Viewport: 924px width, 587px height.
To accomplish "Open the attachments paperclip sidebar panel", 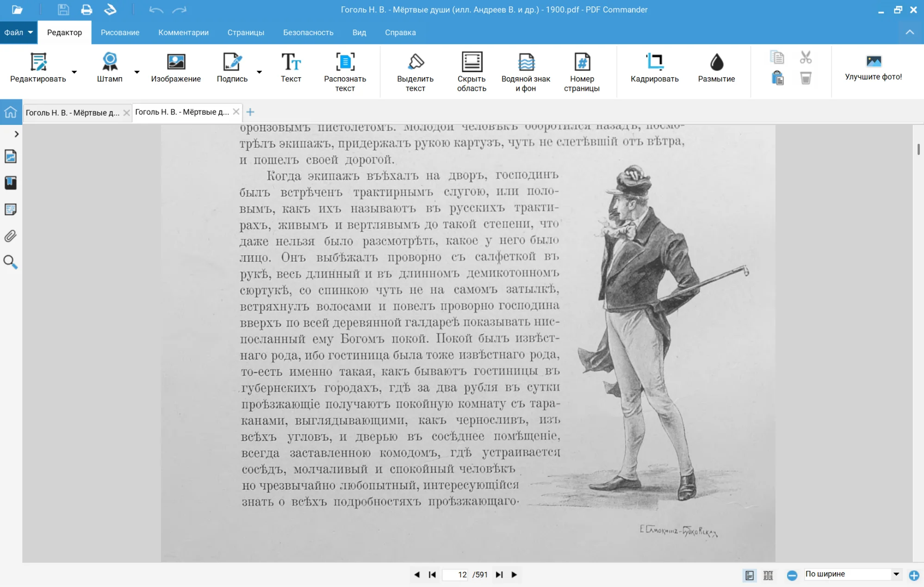I will pos(11,236).
